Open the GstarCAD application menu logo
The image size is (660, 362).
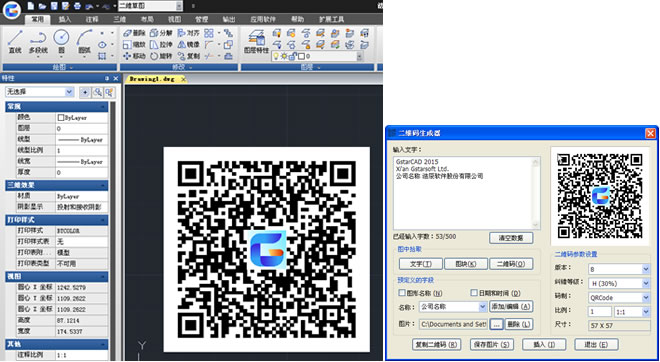(x=11, y=11)
